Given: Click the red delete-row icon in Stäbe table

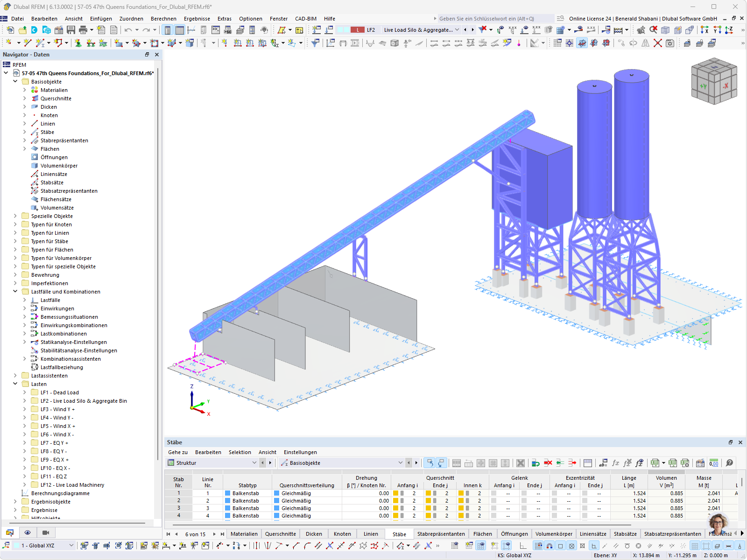Looking at the screenshot, I should pos(548,463).
